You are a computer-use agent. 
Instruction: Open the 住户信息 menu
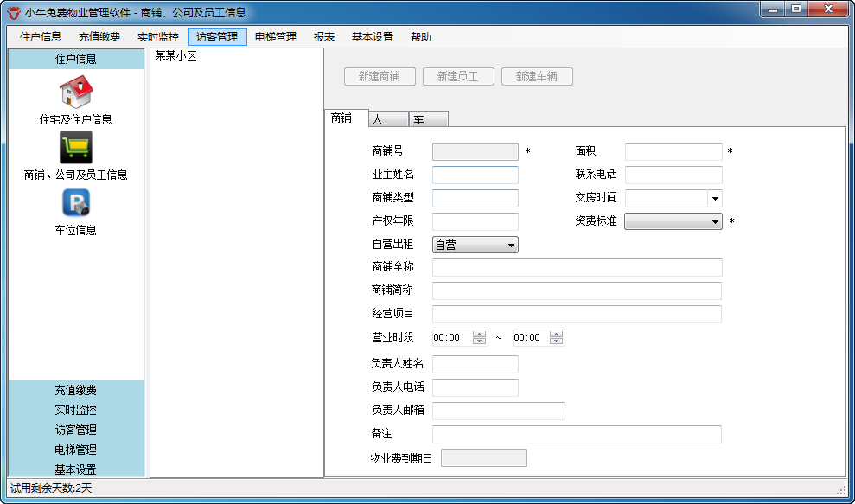41,37
